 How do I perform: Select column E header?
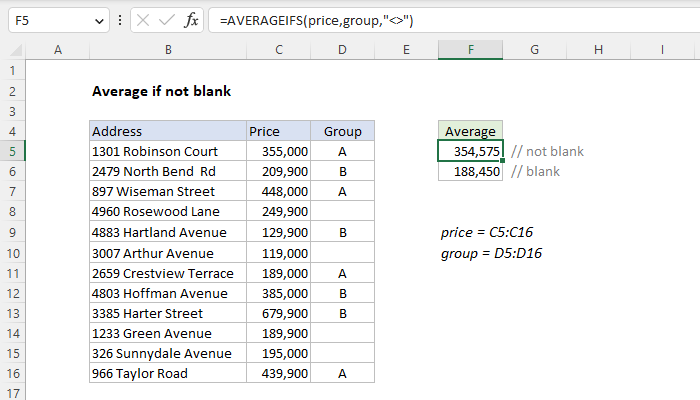(x=406, y=50)
